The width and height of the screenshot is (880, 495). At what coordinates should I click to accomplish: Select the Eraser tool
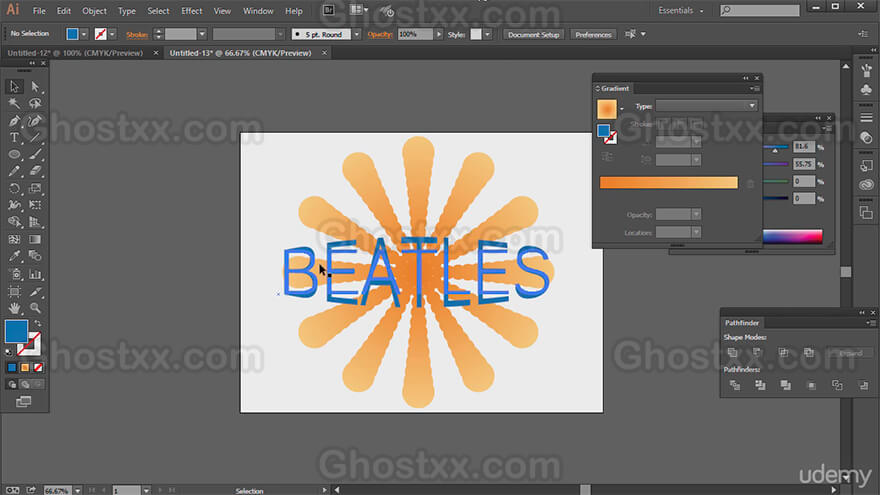35,171
